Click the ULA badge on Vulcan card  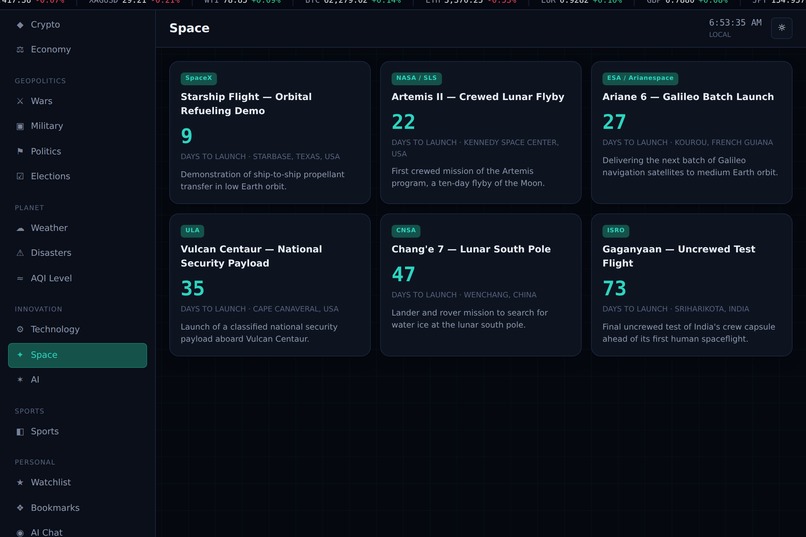tap(192, 230)
